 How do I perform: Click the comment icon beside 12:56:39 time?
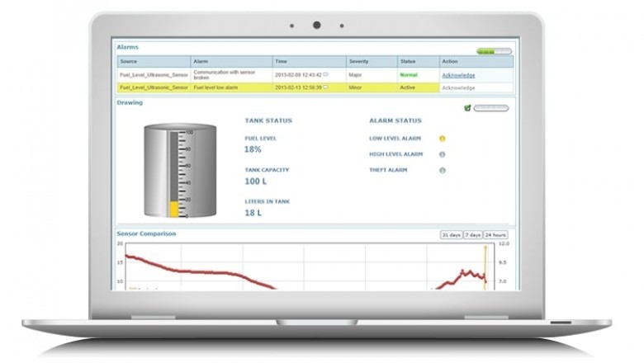click(x=325, y=87)
